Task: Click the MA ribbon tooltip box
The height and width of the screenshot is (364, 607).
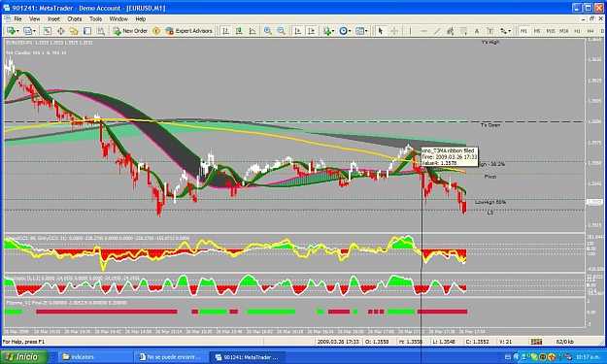Action: tap(450, 156)
